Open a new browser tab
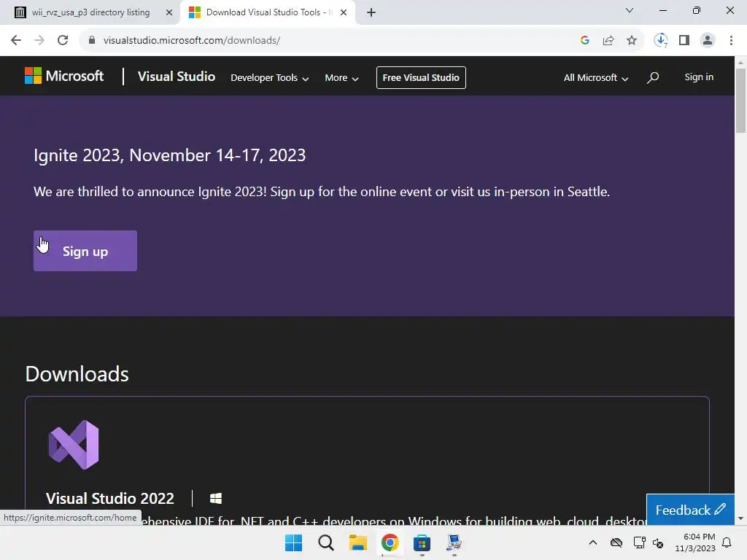Screen dimensions: 747x560 coord(371,13)
